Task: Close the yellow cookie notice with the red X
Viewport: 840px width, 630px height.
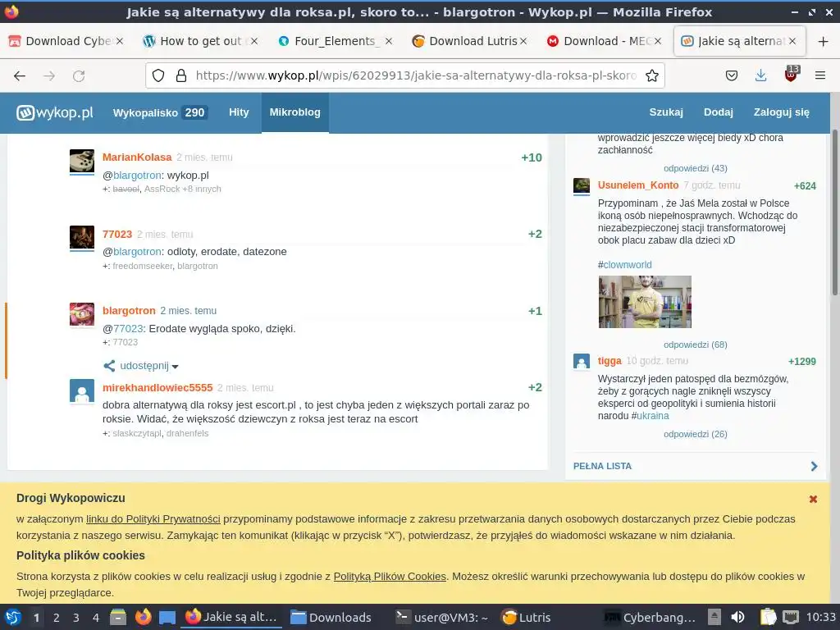Action: 813,500
